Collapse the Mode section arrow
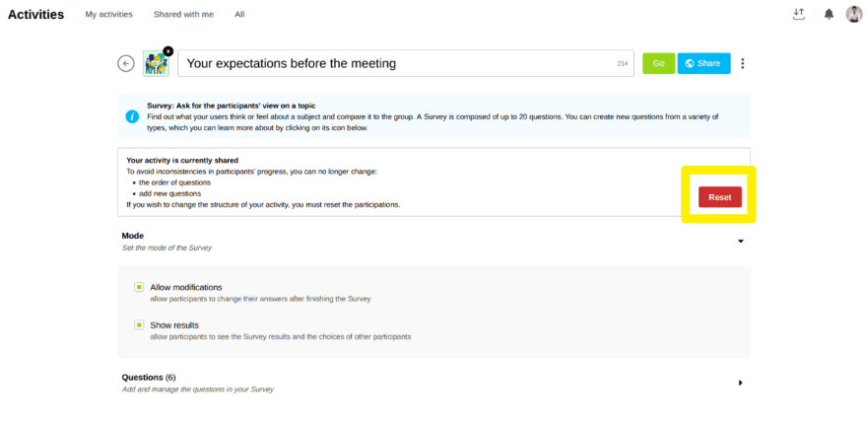868x427 pixels. [x=740, y=241]
